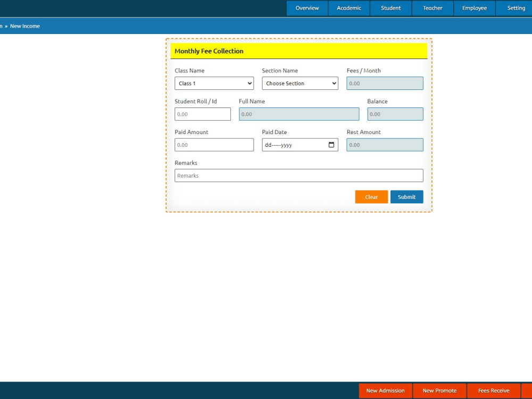Click inside the Remarks text box
This screenshot has height=399, width=532.
pyautogui.click(x=299, y=175)
